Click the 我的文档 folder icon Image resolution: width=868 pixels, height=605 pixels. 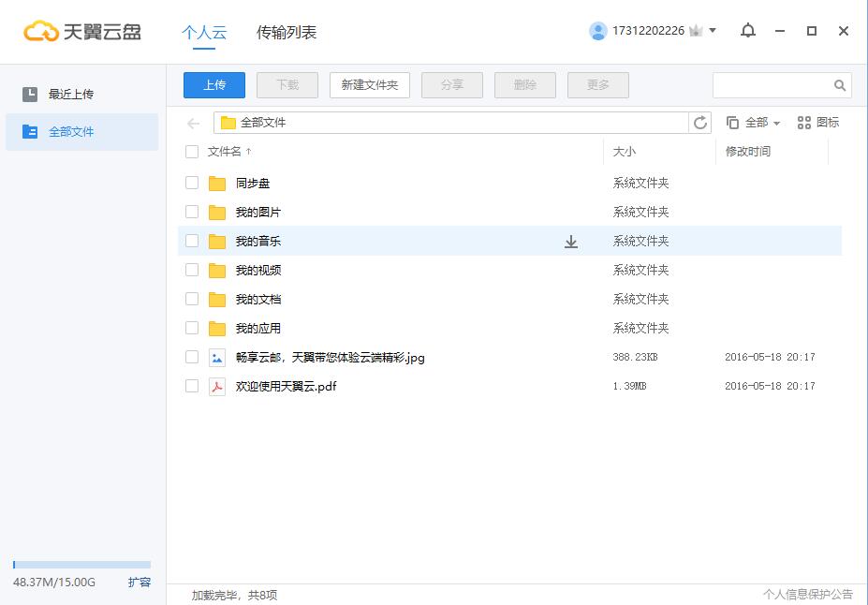pos(217,300)
